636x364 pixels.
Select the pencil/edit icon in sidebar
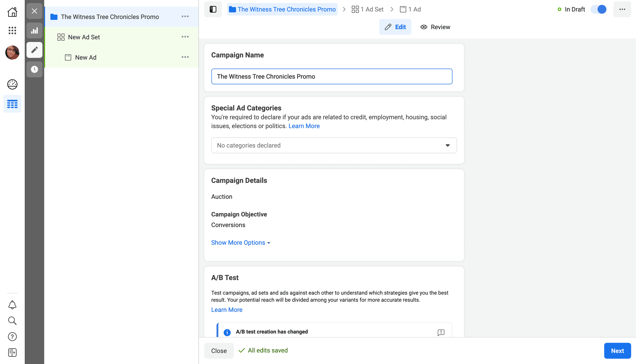(35, 50)
